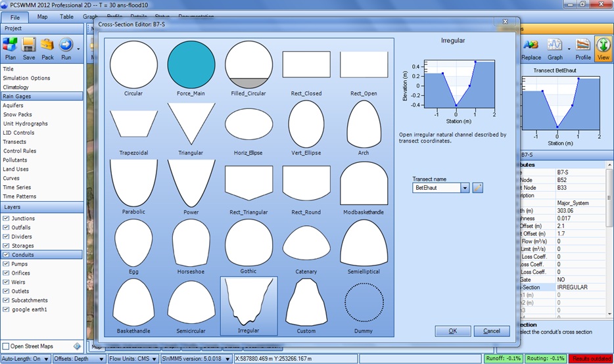Open the Profile tool

[x=583, y=49]
